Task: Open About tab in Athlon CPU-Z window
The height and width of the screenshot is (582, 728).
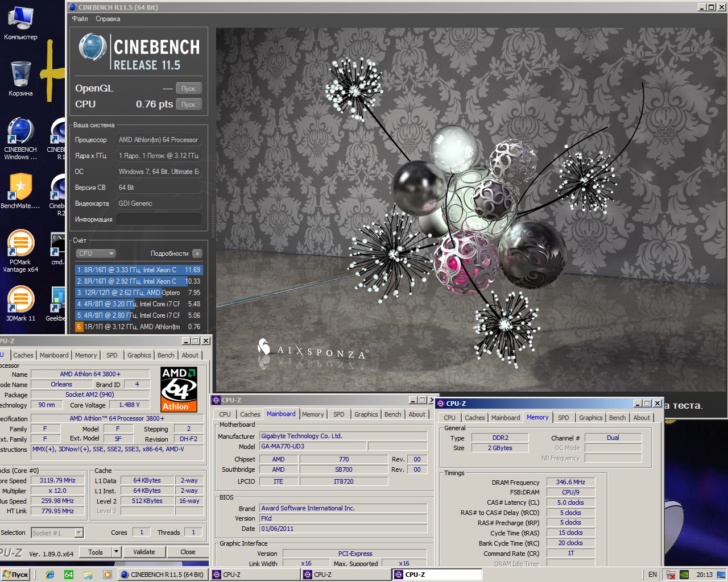Action: [190, 355]
